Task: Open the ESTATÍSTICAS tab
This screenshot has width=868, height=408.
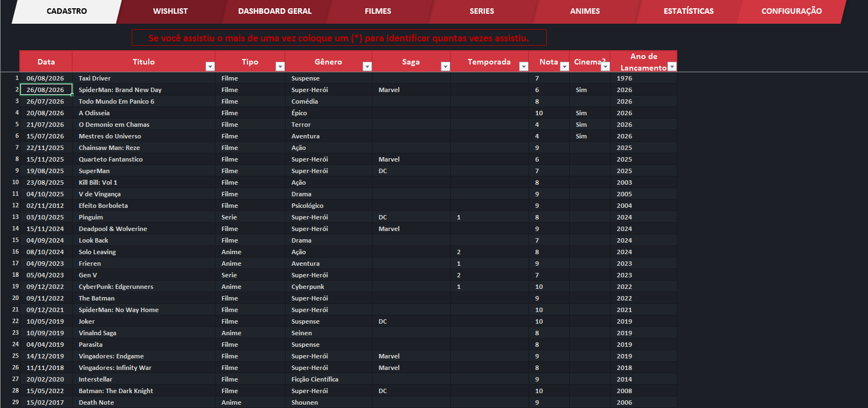Action: 688,11
